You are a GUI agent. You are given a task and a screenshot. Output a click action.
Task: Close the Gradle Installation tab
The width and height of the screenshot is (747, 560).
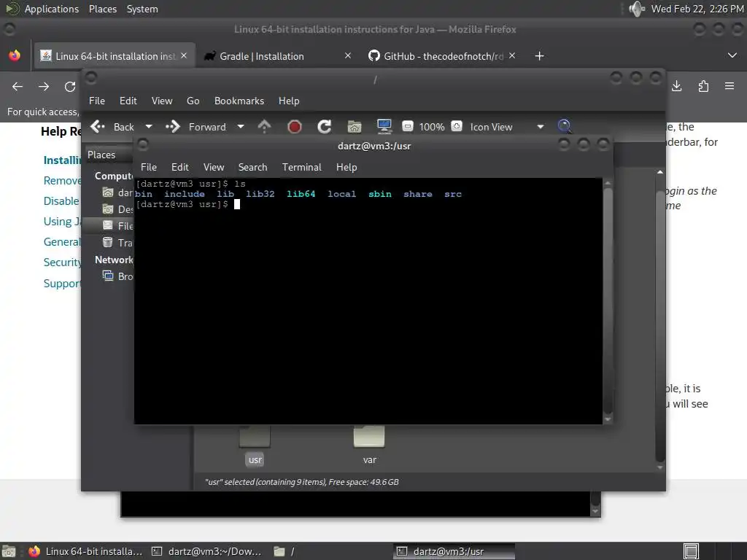point(348,55)
